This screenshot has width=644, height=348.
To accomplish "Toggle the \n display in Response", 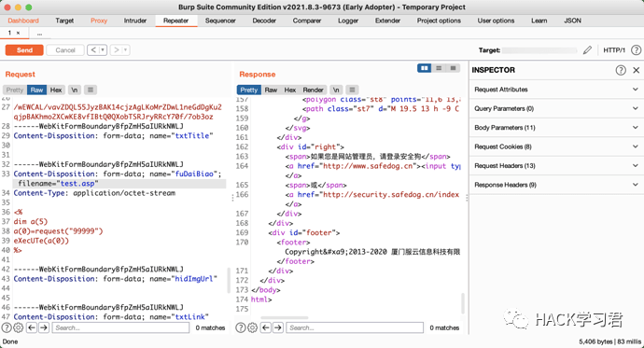I will pyautogui.click(x=336, y=90).
